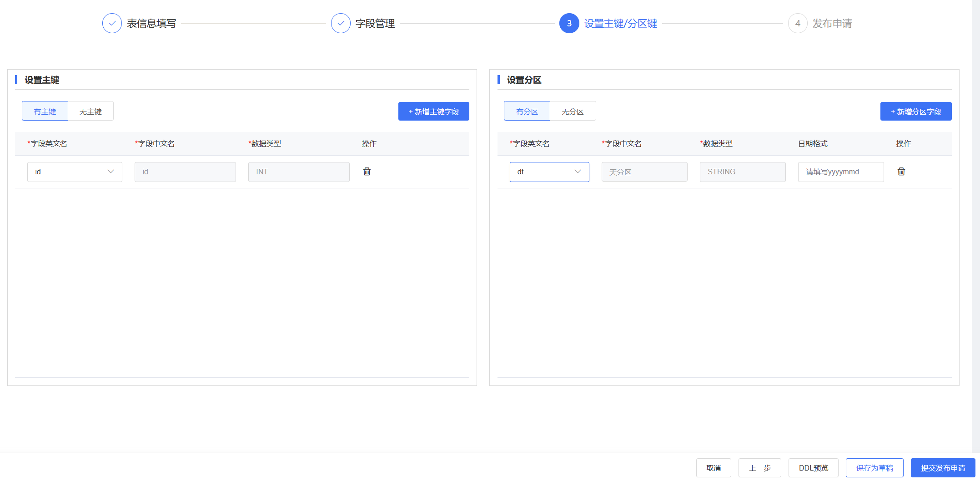Click the disabled id Chinese name field

tap(185, 172)
